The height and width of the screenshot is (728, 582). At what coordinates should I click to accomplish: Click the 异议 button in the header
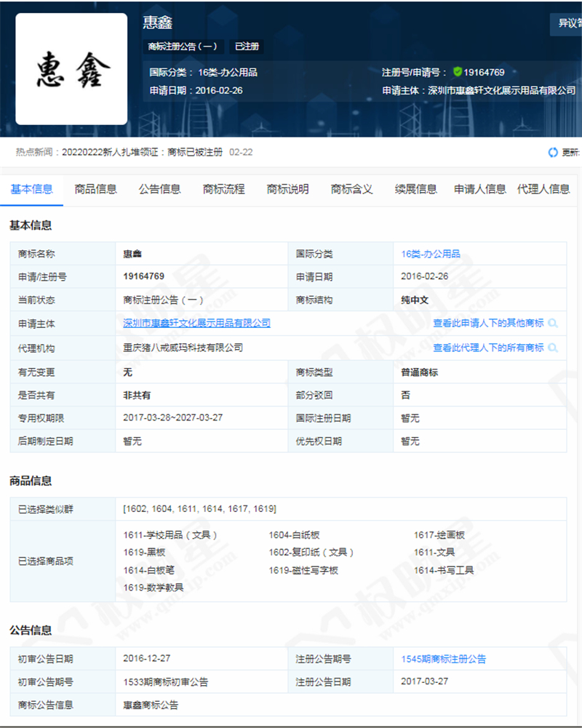tap(566, 24)
